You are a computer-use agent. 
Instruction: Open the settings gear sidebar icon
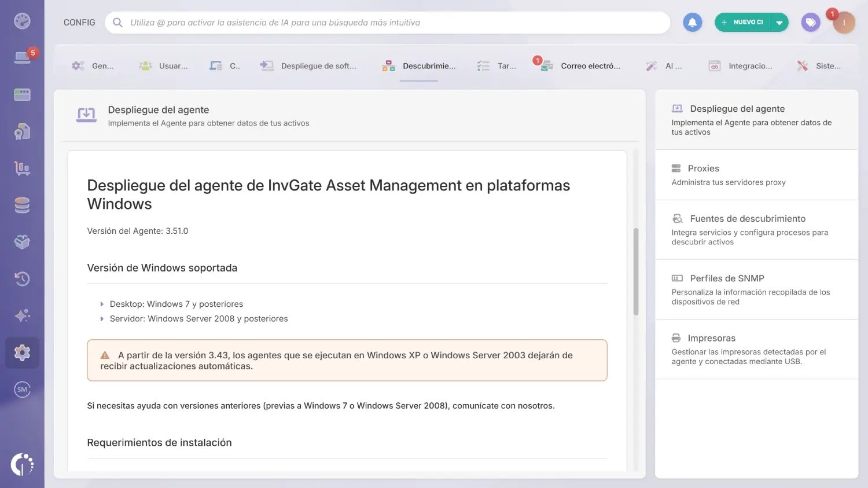coord(22,353)
